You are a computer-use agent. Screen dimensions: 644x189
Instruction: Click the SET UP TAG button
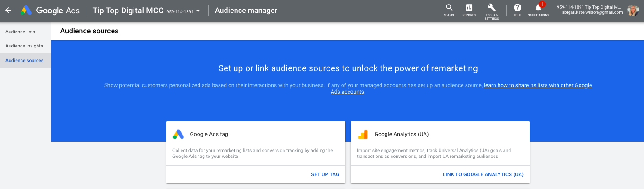(325, 174)
